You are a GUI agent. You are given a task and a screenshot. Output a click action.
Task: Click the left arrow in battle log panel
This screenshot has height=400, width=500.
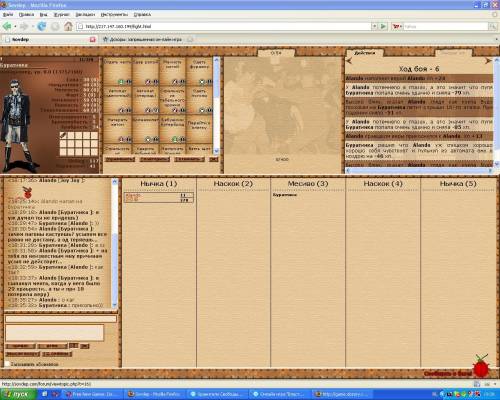pos(349,61)
